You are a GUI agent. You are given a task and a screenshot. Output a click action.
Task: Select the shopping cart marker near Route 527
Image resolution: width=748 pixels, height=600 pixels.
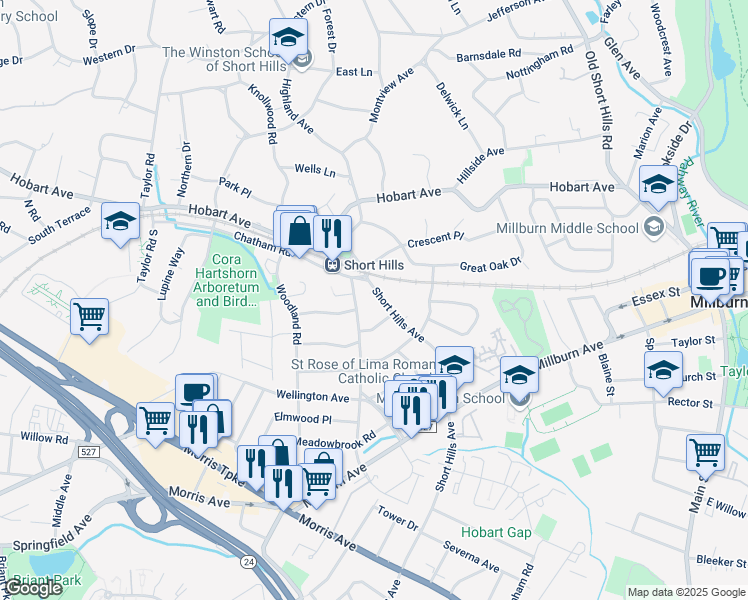(156, 424)
